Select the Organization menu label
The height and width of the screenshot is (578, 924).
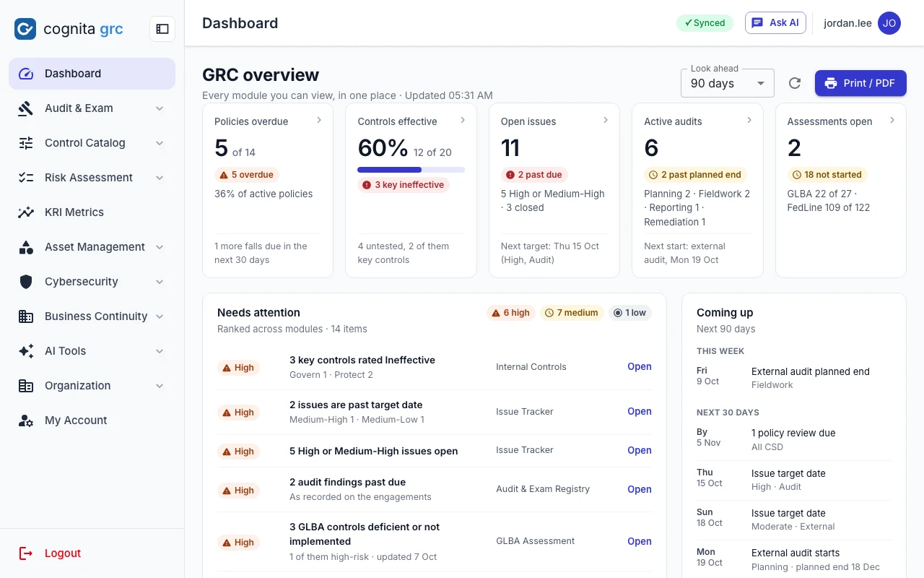point(78,386)
